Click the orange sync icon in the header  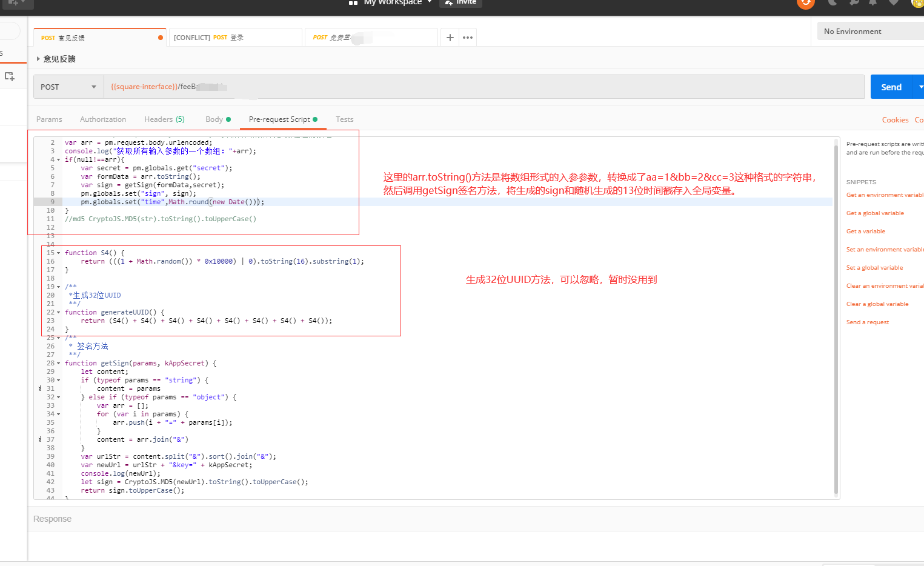pyautogui.click(x=805, y=3)
